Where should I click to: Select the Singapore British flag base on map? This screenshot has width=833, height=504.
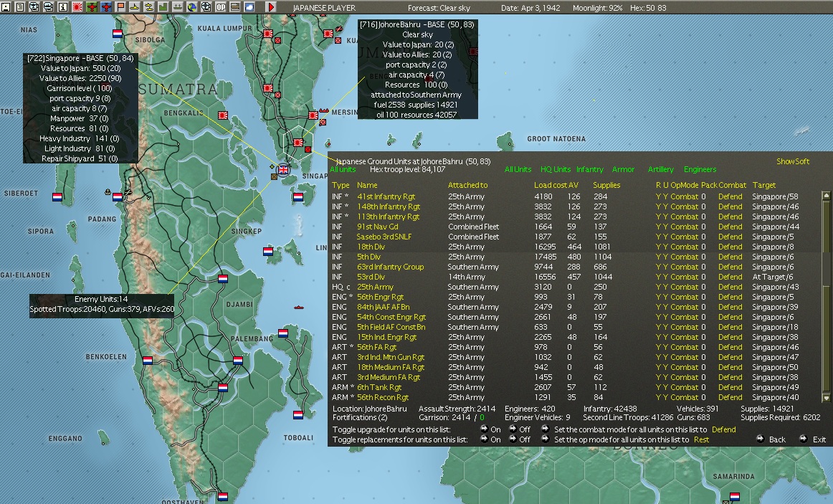[x=284, y=170]
